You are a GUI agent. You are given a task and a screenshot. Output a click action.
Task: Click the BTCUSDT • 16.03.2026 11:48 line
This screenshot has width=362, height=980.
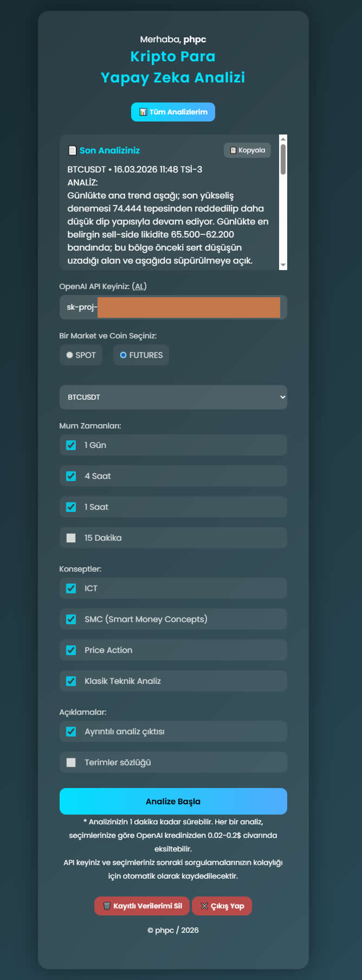(135, 170)
